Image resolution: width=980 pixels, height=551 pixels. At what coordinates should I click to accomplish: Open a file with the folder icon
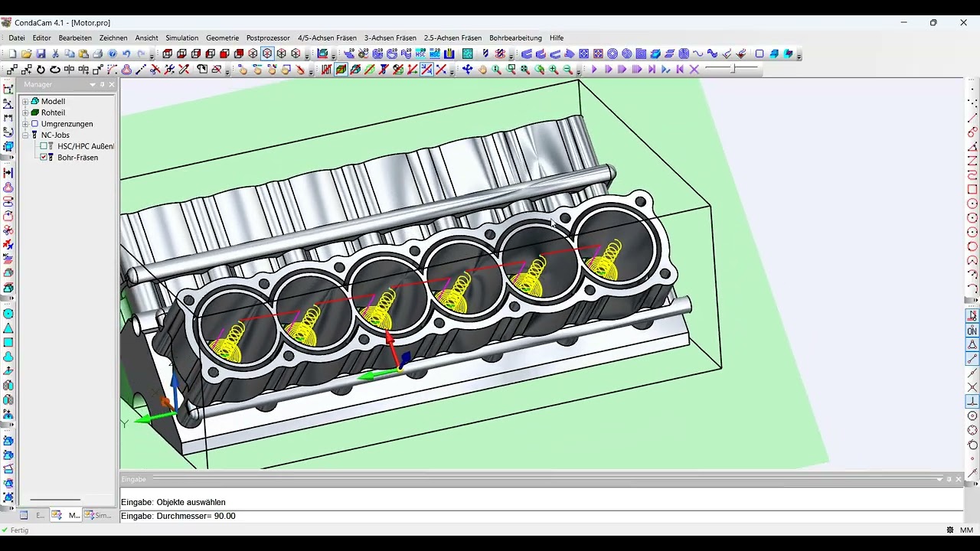(26, 54)
